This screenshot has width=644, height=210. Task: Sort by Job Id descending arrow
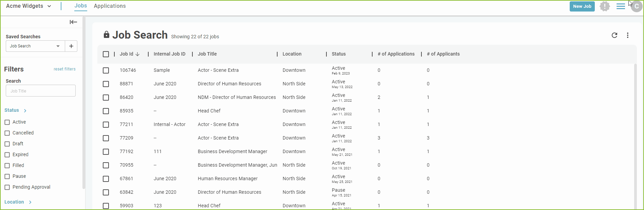pos(137,54)
